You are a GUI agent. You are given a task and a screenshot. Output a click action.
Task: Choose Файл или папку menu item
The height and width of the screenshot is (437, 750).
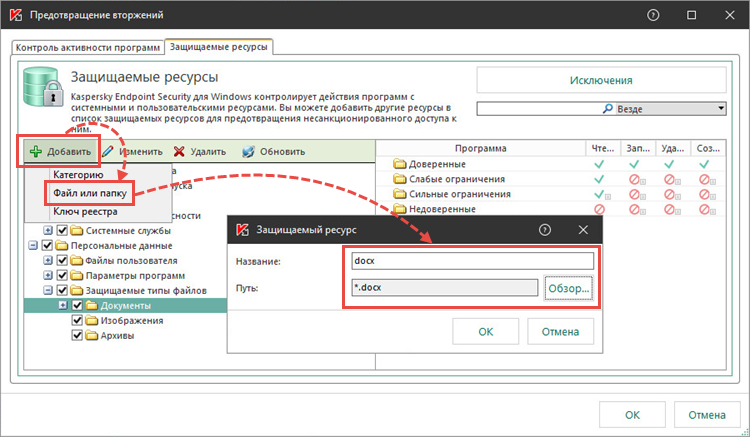89,193
